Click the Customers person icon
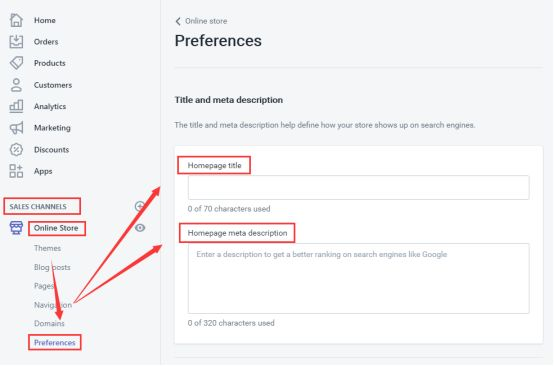Viewport: 554px width, 366px height. [x=16, y=85]
